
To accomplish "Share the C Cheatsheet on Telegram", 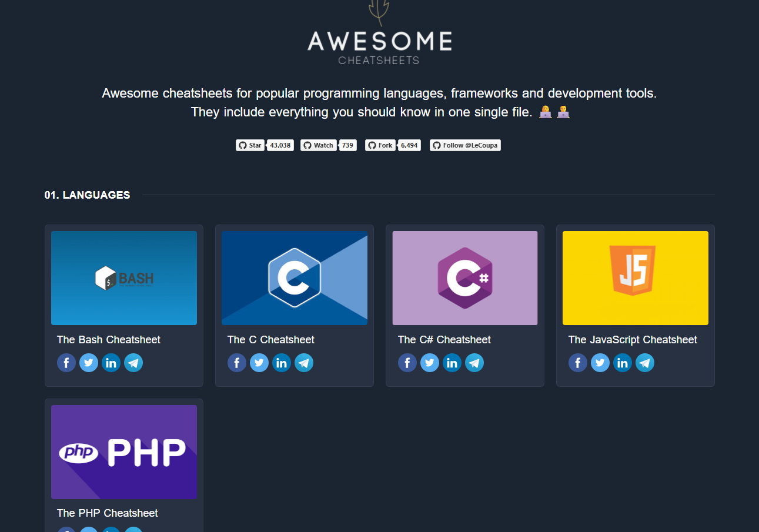I will point(304,363).
